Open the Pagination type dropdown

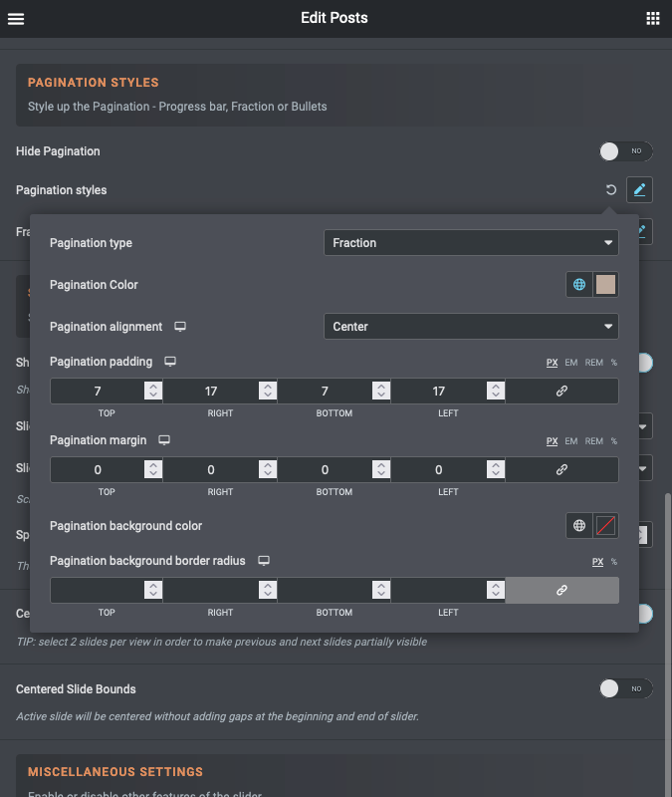(x=471, y=242)
